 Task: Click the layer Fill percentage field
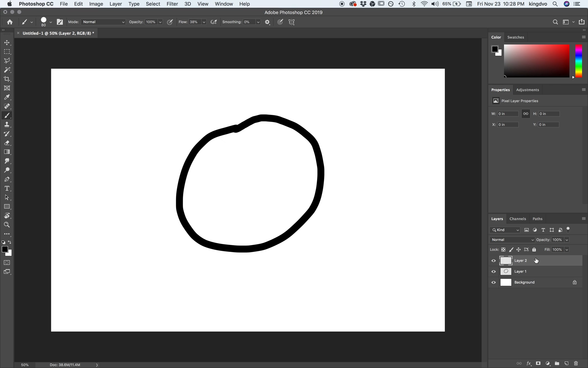pos(557,250)
